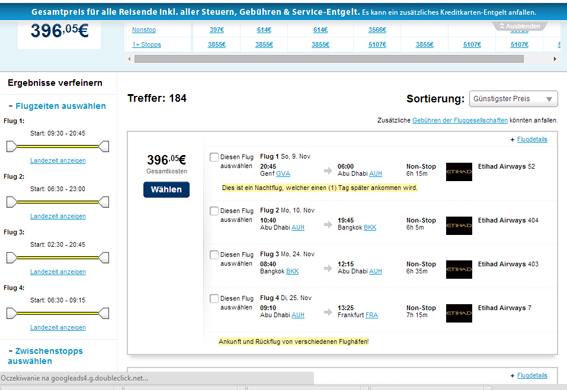Screen dimensions: 567x390
Task: Collapse the Zwischenstopps auswählen section
Action: 46,356
